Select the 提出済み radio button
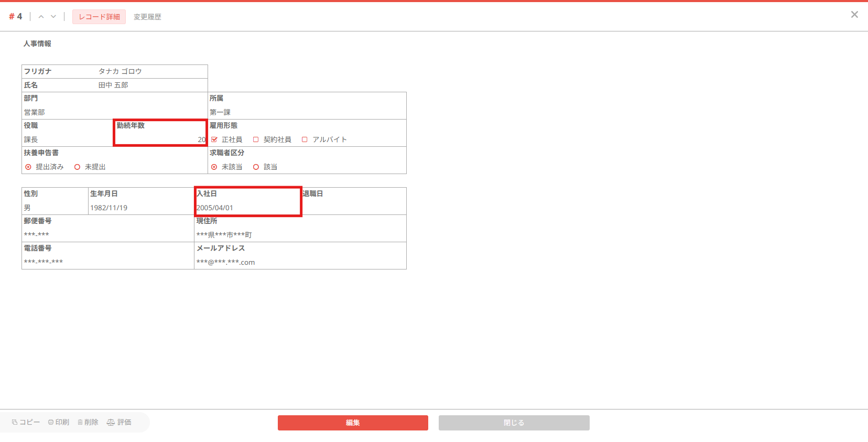Viewport: 868px width, 442px height. click(x=28, y=167)
